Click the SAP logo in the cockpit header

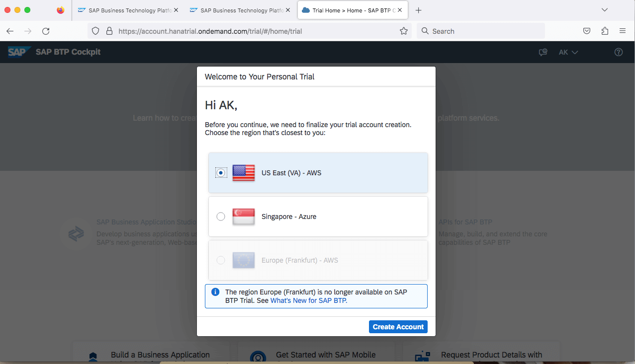(18, 52)
